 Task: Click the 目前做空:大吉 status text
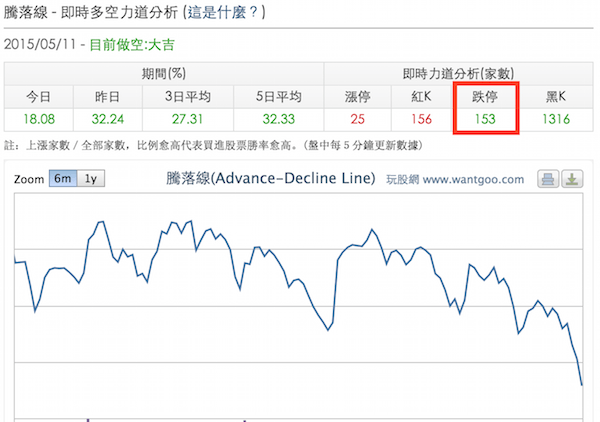click(132, 45)
